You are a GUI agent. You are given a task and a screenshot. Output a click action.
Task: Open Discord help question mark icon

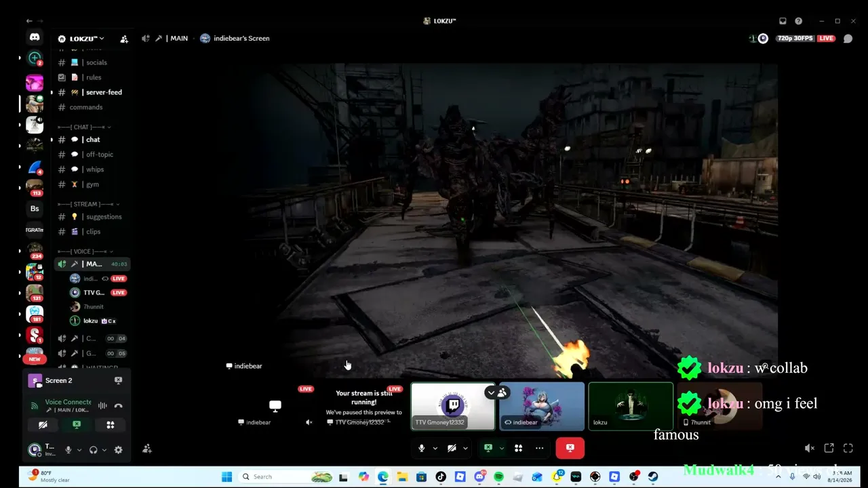pyautogui.click(x=798, y=21)
